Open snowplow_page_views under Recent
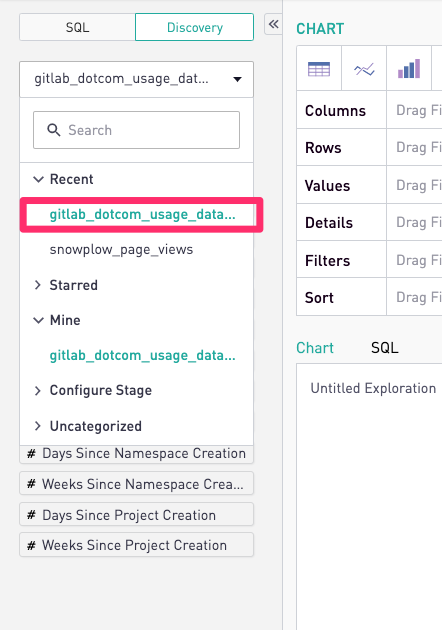 click(x=121, y=250)
